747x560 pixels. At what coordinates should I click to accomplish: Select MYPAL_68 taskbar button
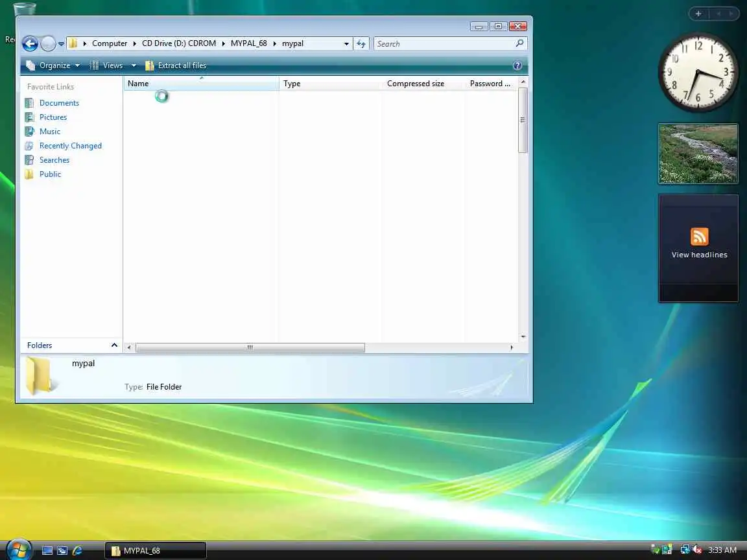[x=156, y=550]
